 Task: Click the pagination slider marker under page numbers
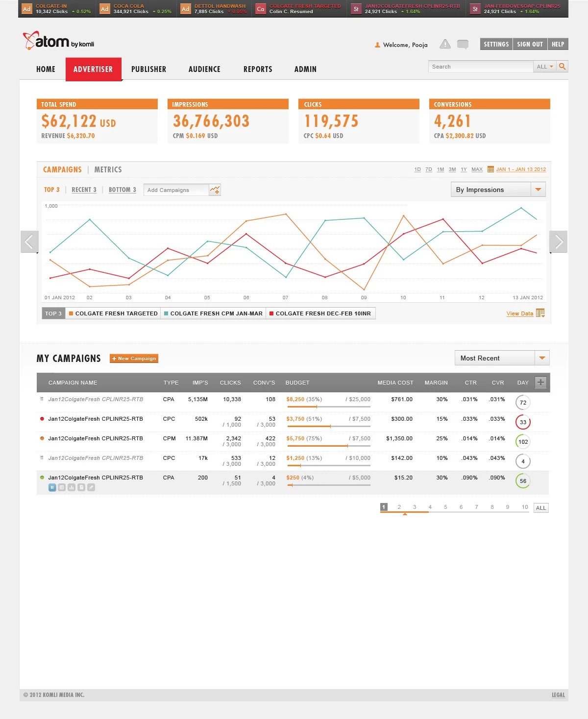point(405,514)
